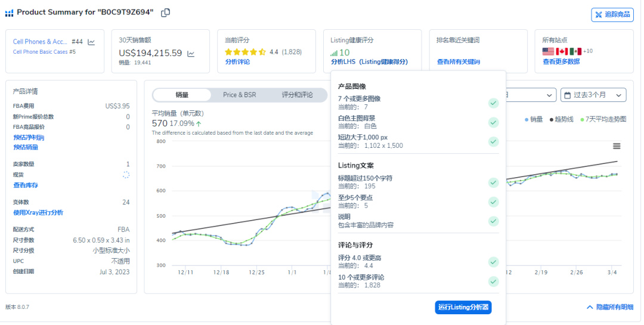Open the partially hidden dropdown left of date range
Screen dimensions: 644x325
pos(531,95)
